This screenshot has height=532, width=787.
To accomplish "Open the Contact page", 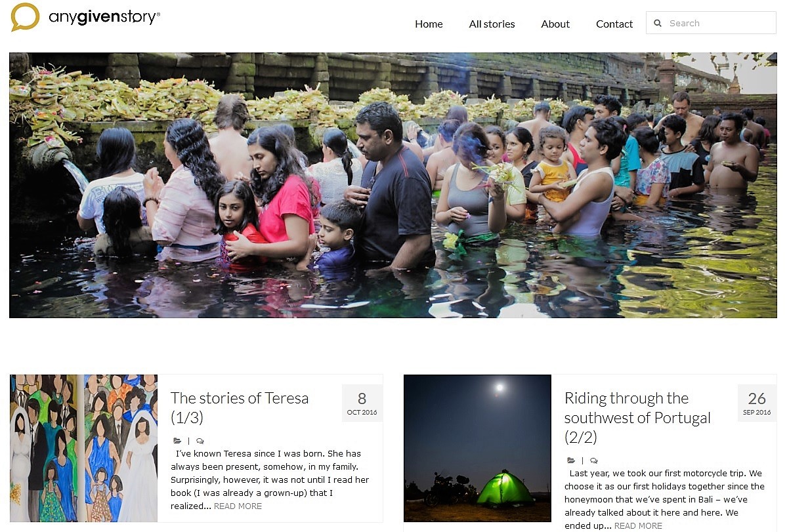I will click(x=614, y=24).
